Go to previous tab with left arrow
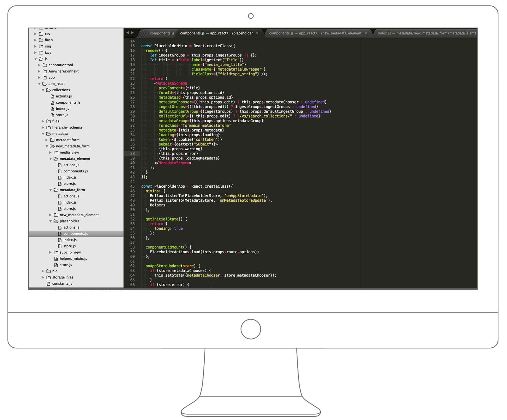Screen dimensions: 507x420 tap(127, 33)
